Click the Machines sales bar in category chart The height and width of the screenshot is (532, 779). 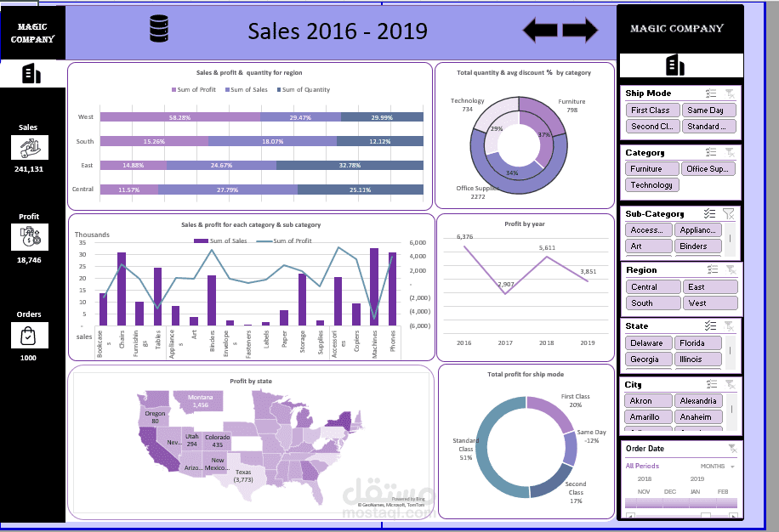(x=374, y=287)
